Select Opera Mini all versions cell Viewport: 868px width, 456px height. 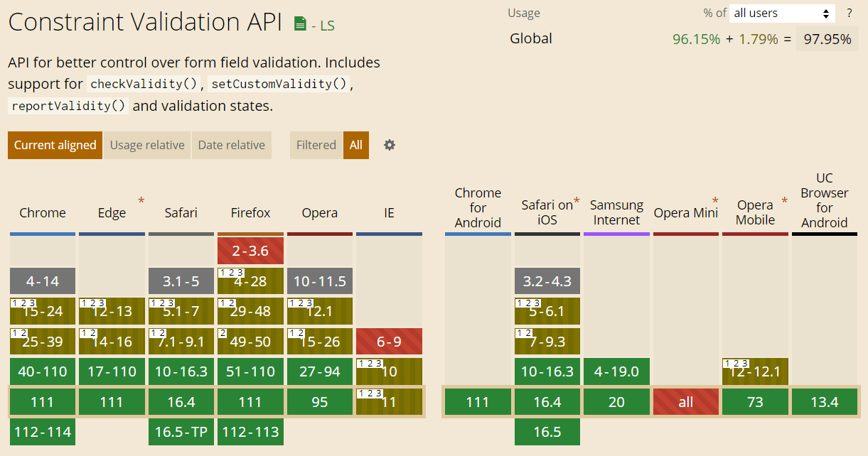[685, 402]
